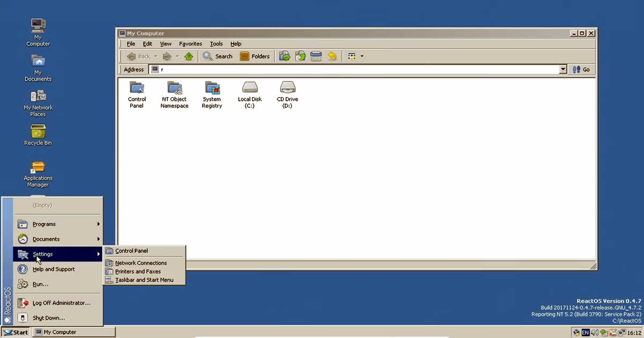This screenshot has height=338, width=644.
Task: Open the volume control in the tray
Action: click(x=594, y=332)
